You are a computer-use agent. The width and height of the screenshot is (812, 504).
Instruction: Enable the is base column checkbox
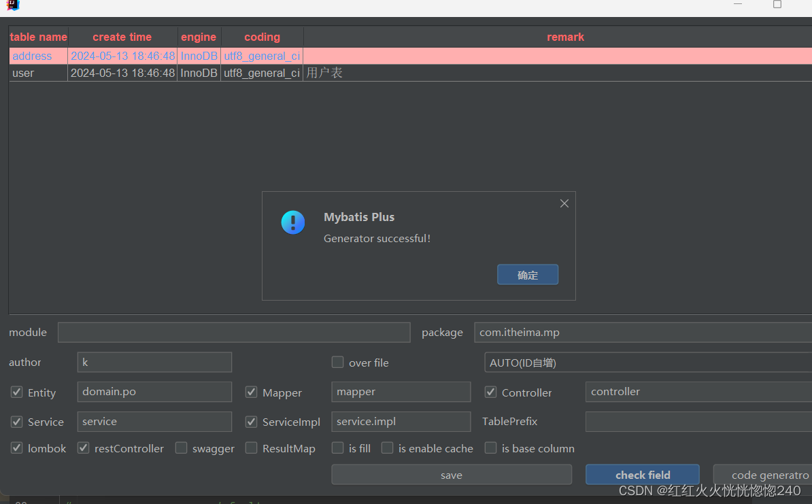490,448
